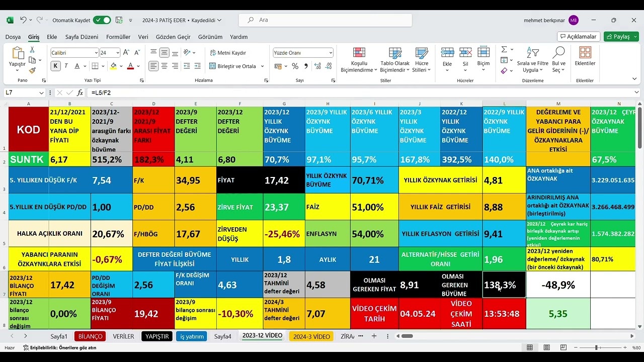
Task: Toggle underline formatting
Action: tap(78, 66)
